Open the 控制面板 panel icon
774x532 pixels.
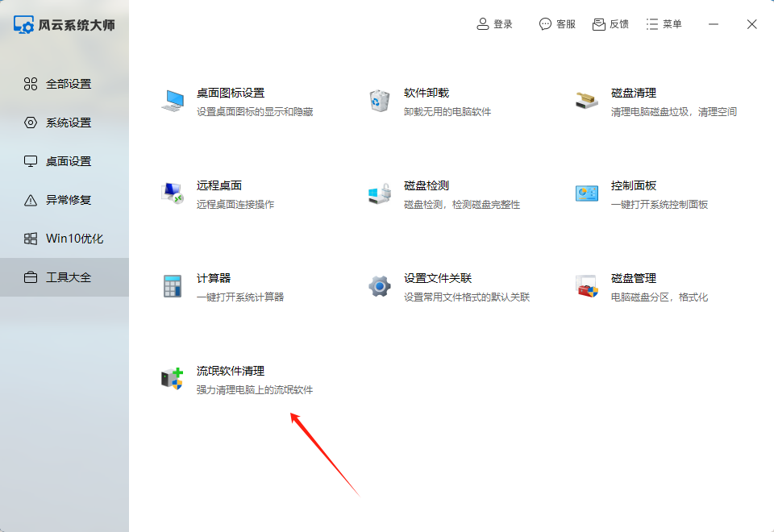pos(587,193)
